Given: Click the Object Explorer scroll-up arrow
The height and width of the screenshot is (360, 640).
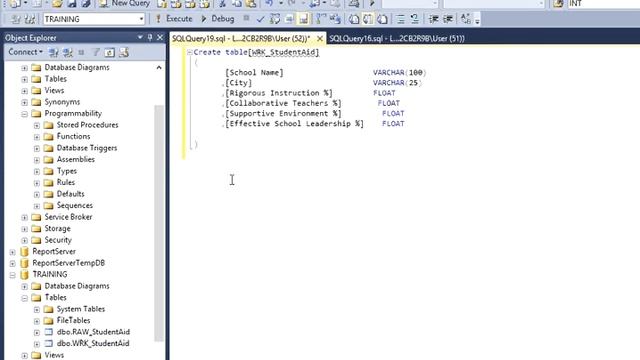Looking at the screenshot, I should (x=159, y=67).
